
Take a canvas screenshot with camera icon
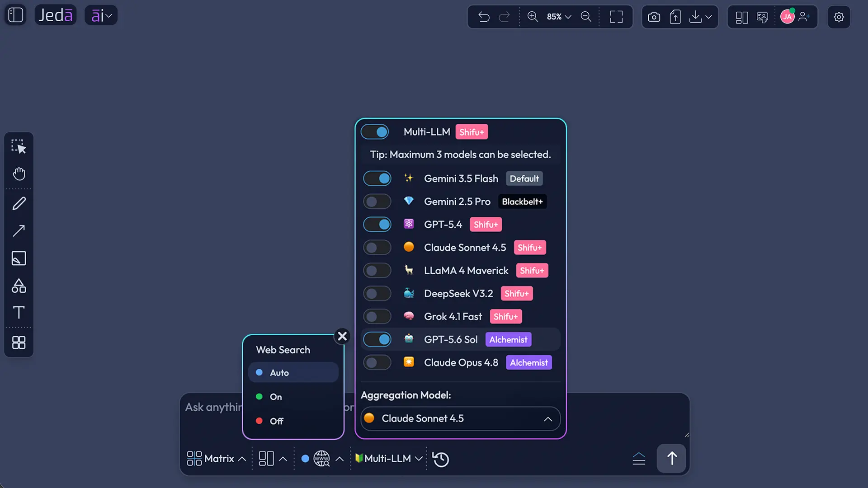[x=654, y=17]
